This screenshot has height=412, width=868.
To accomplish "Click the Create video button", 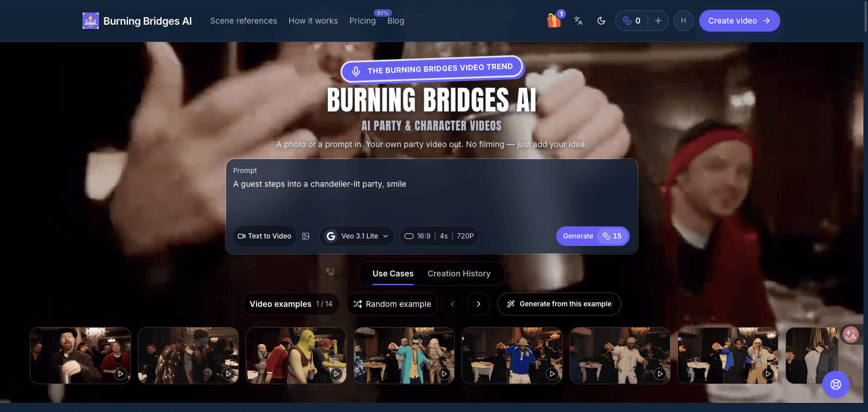I will click(x=739, y=21).
